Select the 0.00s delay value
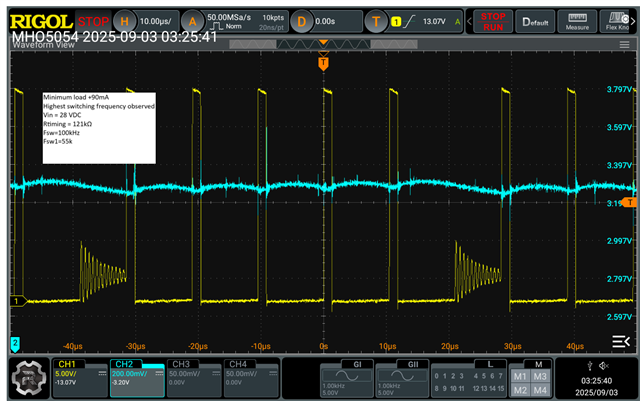Screen dimensions: 640x401 click(x=325, y=21)
